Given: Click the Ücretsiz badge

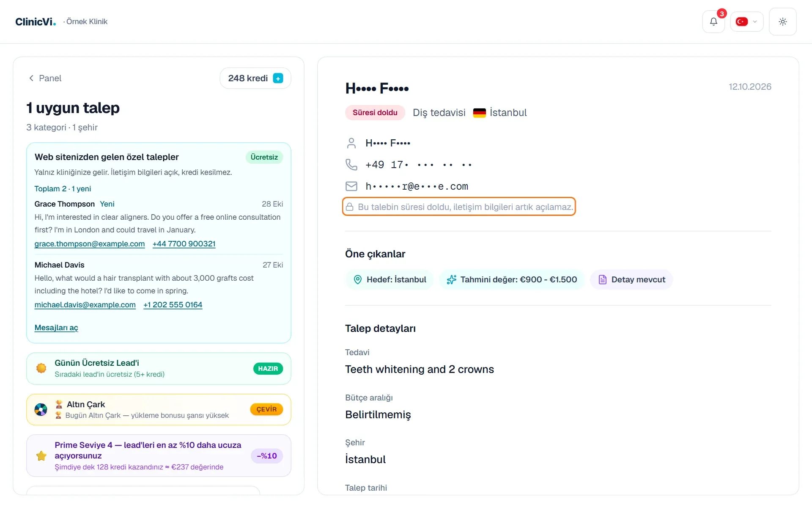Looking at the screenshot, I should (264, 157).
